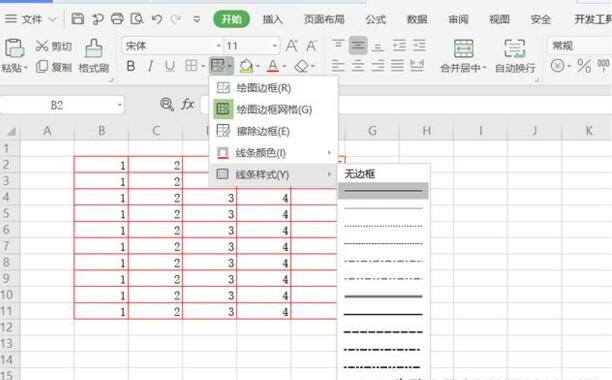This screenshot has width=612, height=380.
Task: Click the all-borders grid icon
Action: [191, 66]
